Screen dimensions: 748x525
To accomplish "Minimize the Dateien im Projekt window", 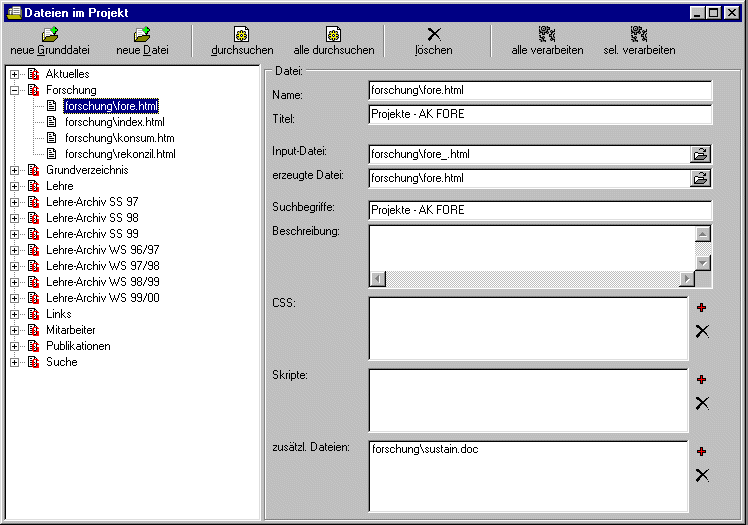I will click(x=698, y=13).
